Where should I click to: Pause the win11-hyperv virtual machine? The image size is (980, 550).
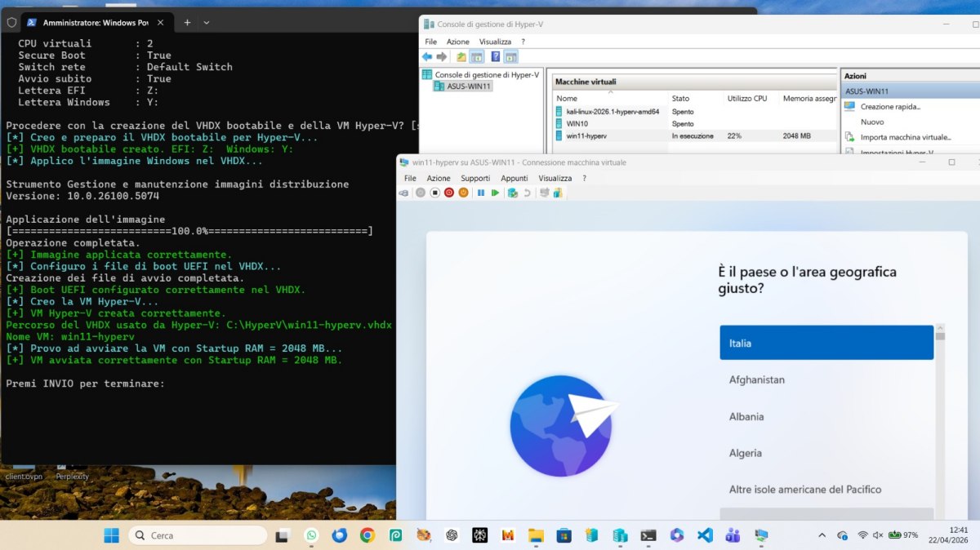(480, 193)
